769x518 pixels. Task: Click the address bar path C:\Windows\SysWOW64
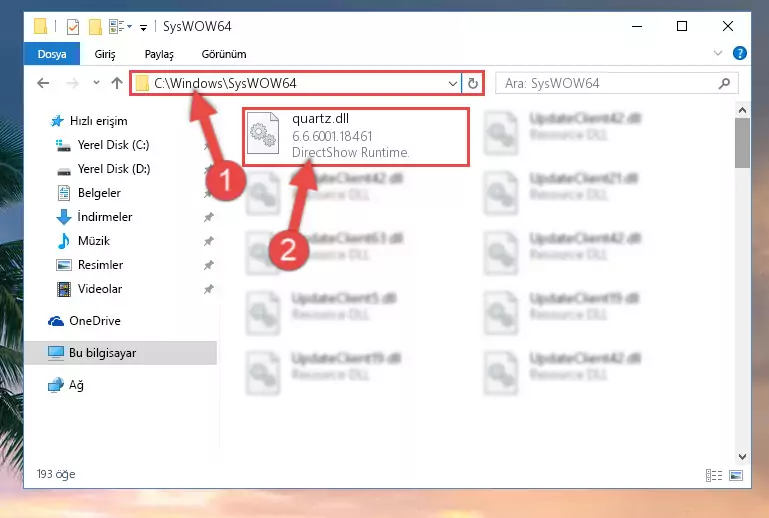tap(225, 83)
